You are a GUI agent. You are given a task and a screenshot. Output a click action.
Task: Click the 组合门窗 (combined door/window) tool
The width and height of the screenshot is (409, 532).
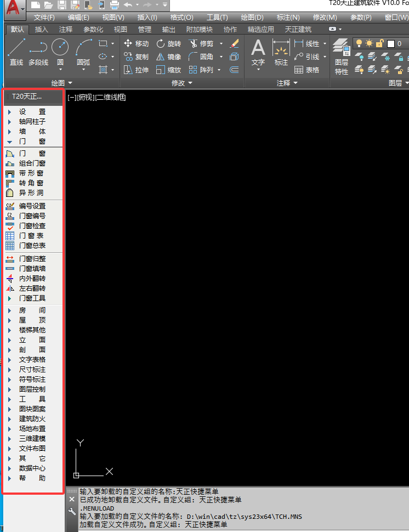[32, 163]
